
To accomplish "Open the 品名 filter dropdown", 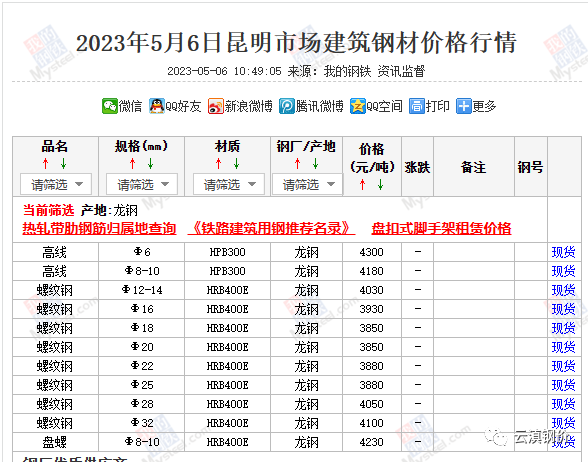I will (x=56, y=184).
